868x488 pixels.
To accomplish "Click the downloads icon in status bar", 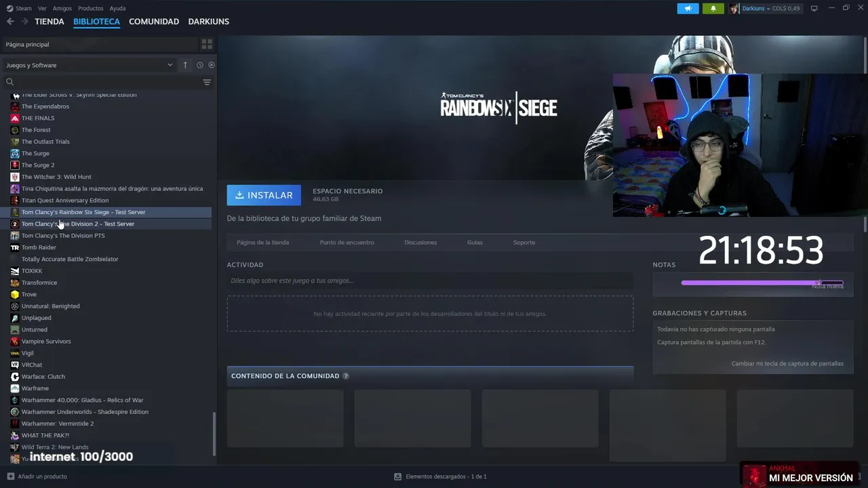I will tap(398, 476).
